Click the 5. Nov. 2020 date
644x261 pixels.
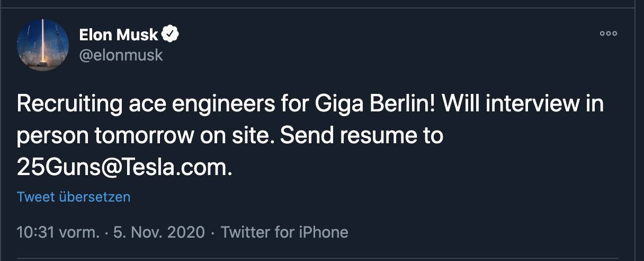pyautogui.click(x=159, y=232)
